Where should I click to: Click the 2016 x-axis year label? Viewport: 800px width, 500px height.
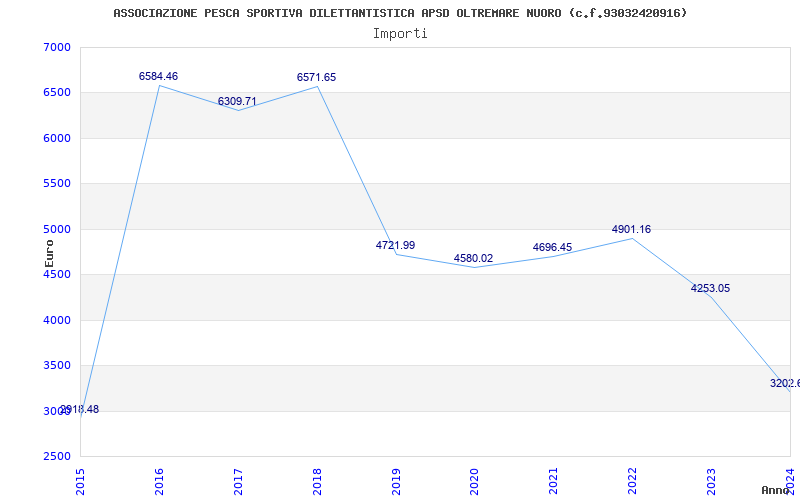pyautogui.click(x=159, y=481)
